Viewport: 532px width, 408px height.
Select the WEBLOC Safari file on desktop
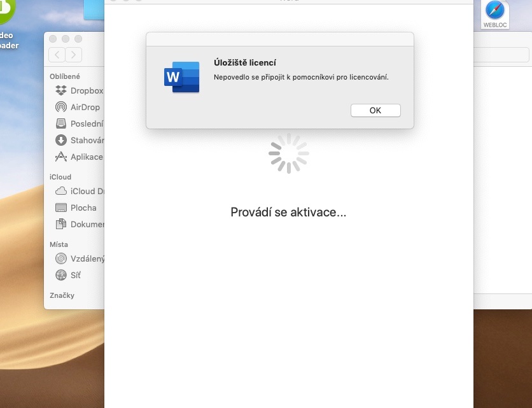(x=495, y=14)
